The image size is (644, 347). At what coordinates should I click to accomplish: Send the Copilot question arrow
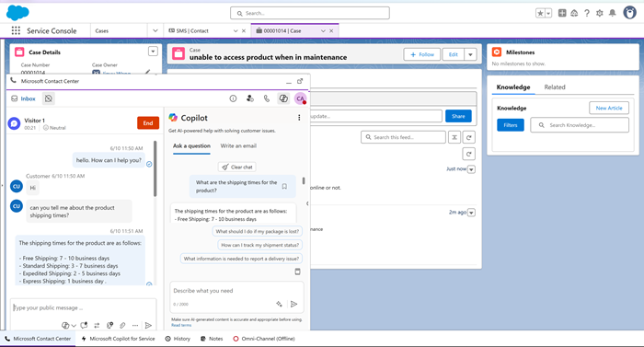point(293,304)
